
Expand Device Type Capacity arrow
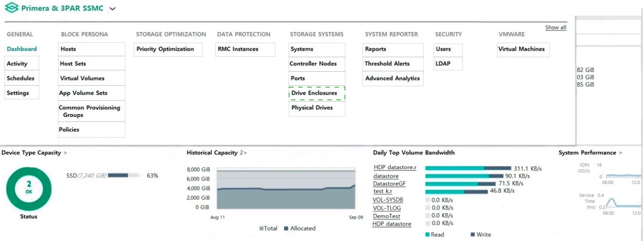coord(65,153)
